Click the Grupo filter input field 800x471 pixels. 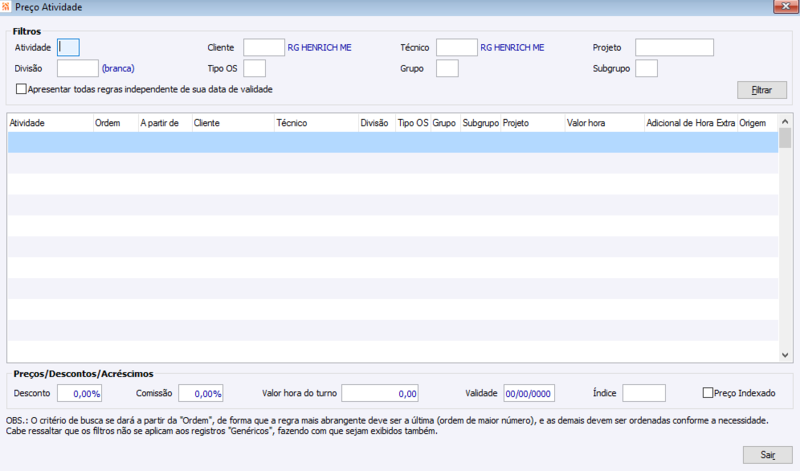(x=447, y=68)
